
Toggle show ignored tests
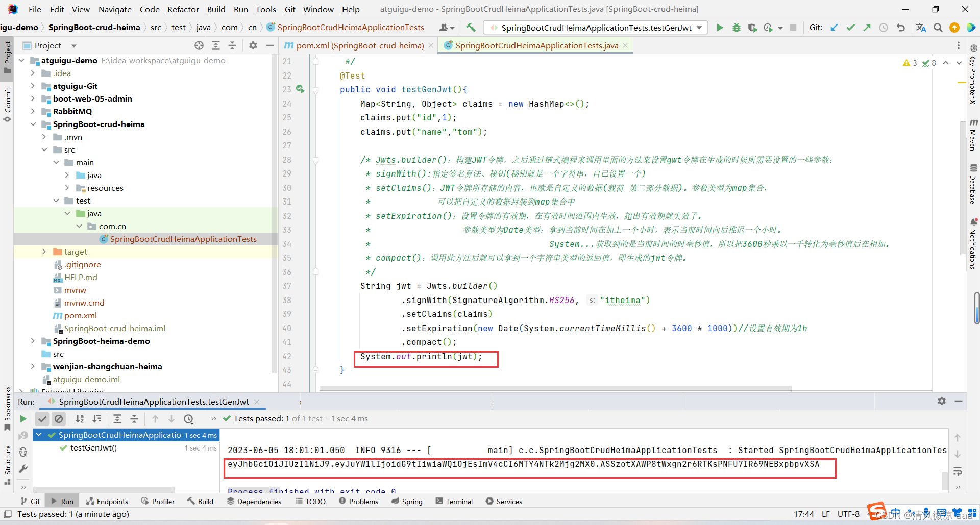point(59,419)
